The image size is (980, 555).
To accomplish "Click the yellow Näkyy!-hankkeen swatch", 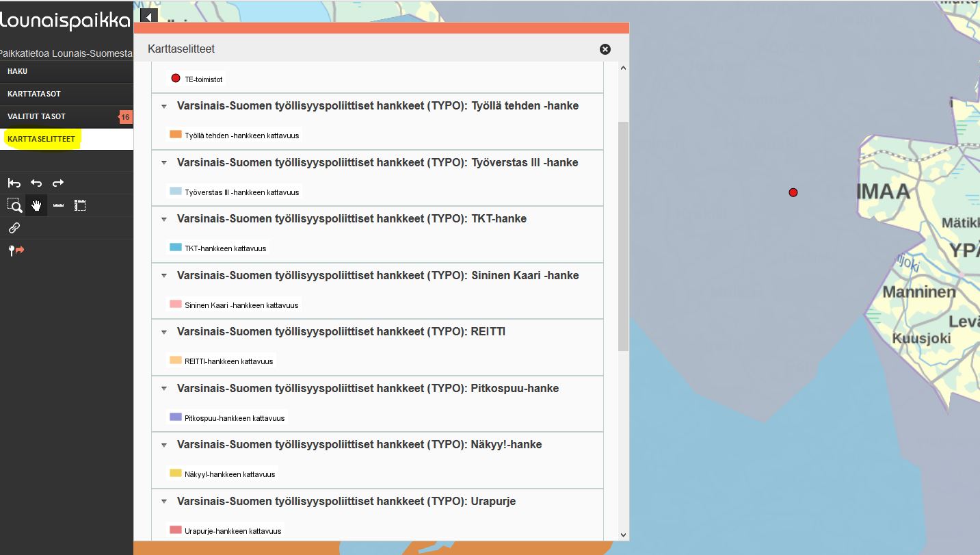I will click(x=176, y=473).
